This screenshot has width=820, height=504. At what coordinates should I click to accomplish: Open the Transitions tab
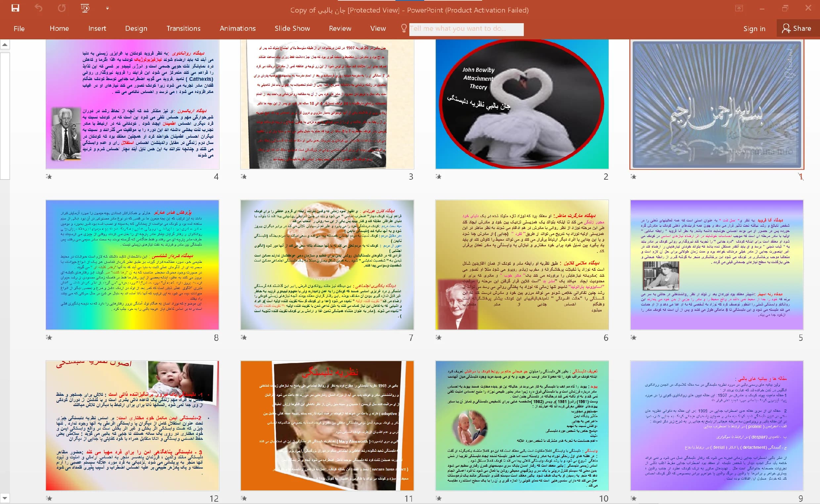pyautogui.click(x=183, y=28)
